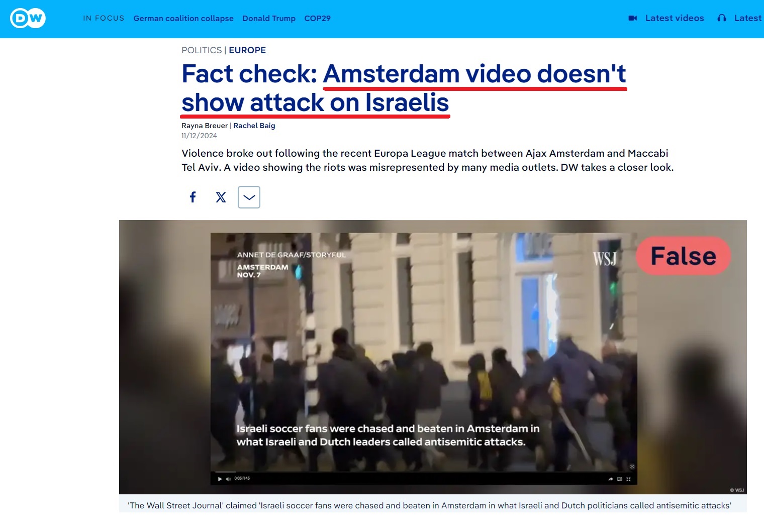Open author Rachel Baig's profile
The image size is (764, 532).
(254, 126)
